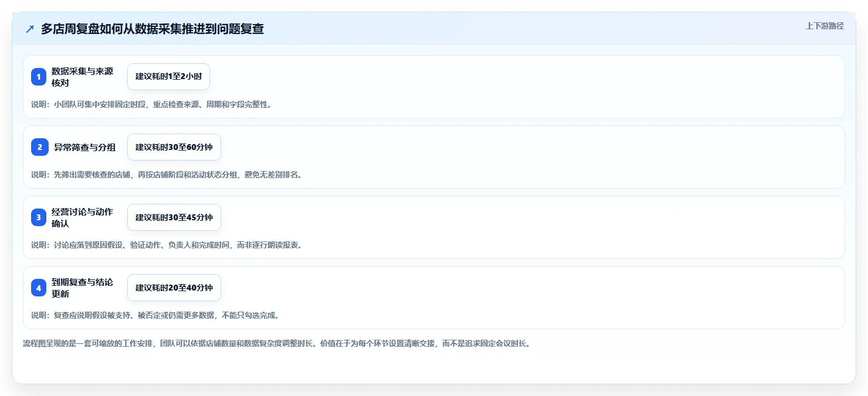The image size is (868, 396).
Task: Click the title 多店周复盘如何从数据采集推进到问题复查
Action: click(x=152, y=29)
